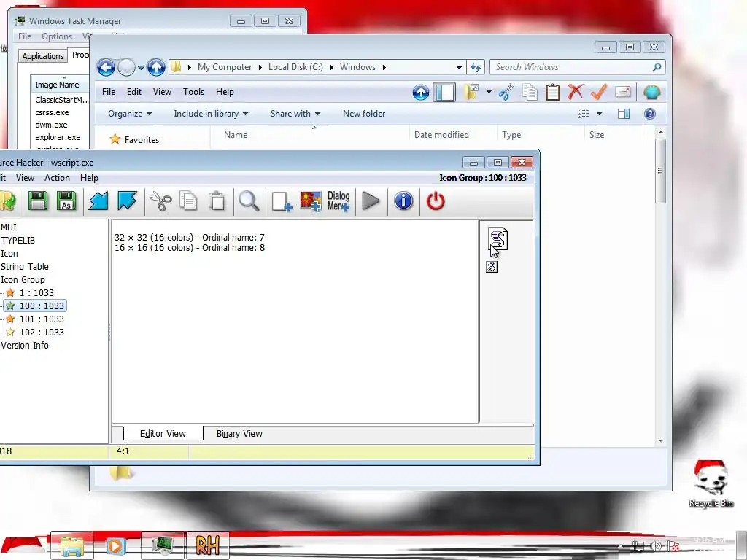
Task: Click the red power Exit icon
Action: [436, 201]
